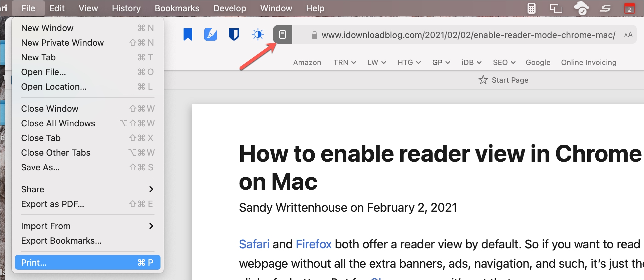The width and height of the screenshot is (644, 280).
Task: Expand the TRN bookmarks folder
Action: pos(345,62)
